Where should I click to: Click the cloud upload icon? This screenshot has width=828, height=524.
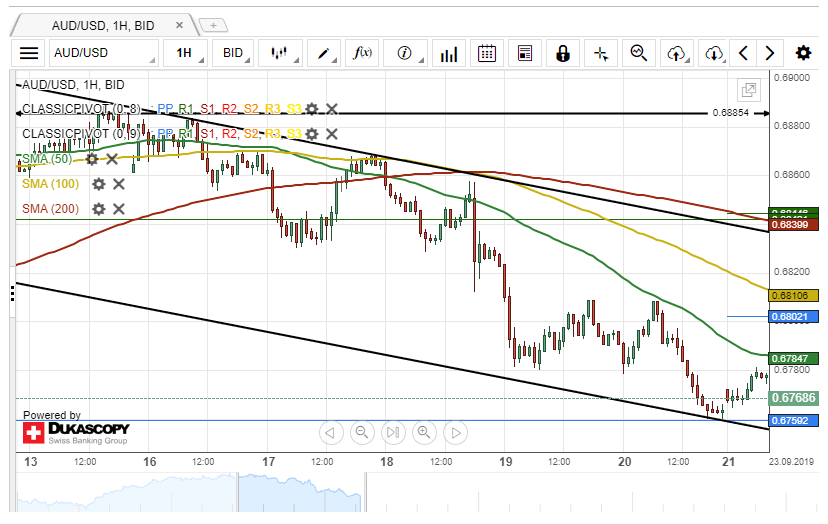tap(677, 53)
